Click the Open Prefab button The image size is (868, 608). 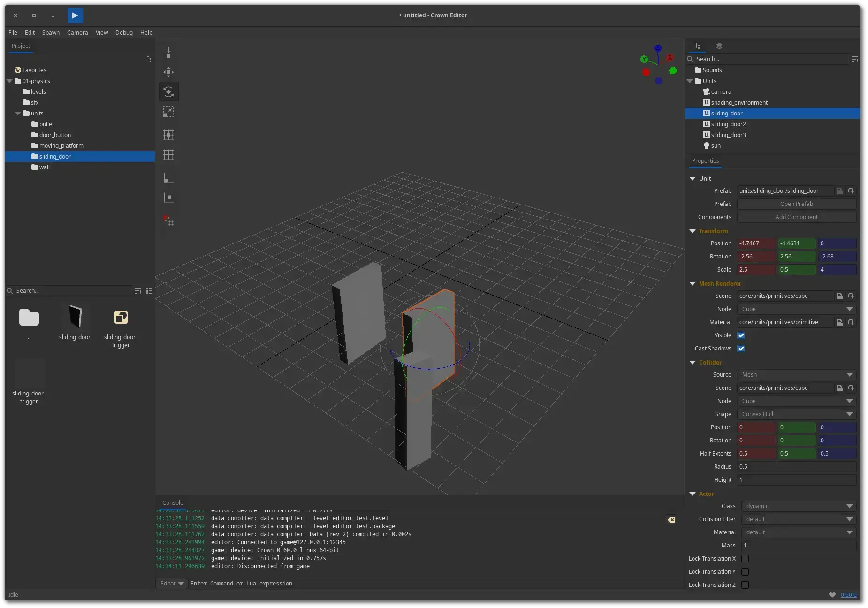(796, 204)
